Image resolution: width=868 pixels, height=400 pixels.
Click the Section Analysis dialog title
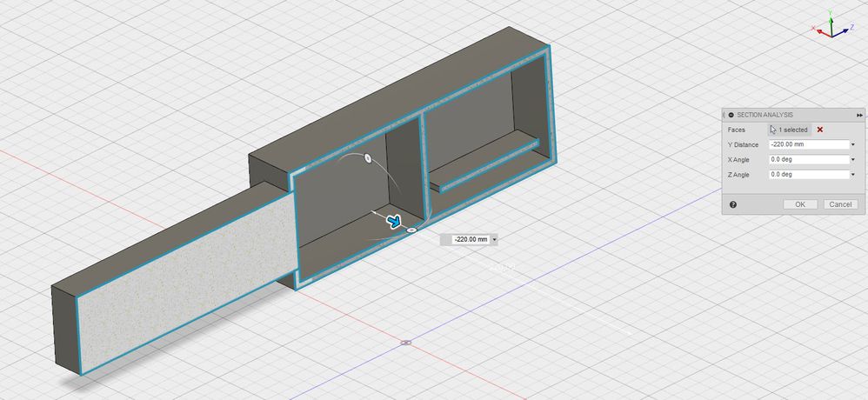[x=765, y=115]
